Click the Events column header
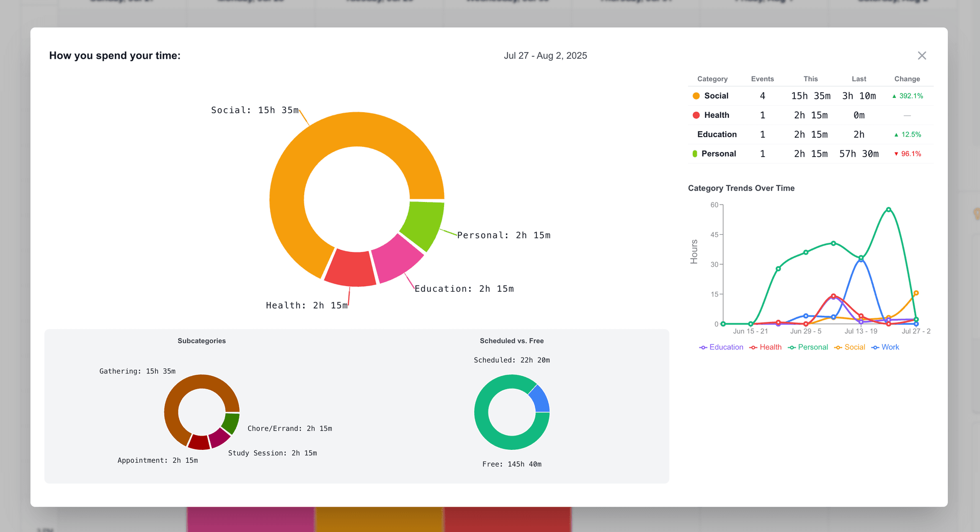Screen dimensions: 980x532 point(762,79)
